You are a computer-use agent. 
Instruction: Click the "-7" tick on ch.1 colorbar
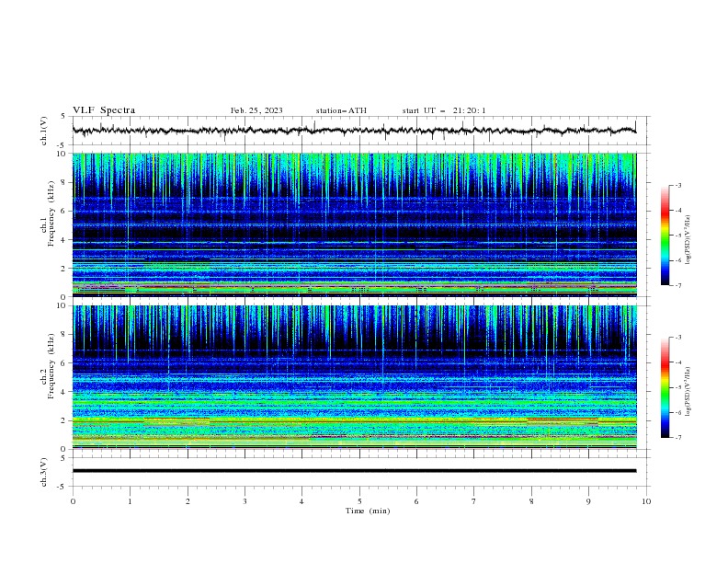678,285
